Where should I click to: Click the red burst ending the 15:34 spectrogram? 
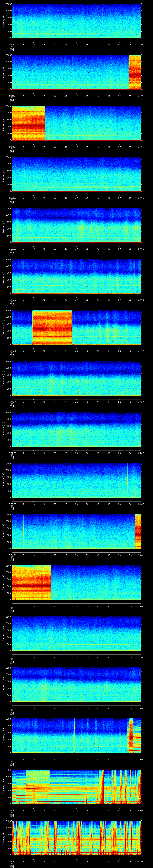tap(137, 531)
